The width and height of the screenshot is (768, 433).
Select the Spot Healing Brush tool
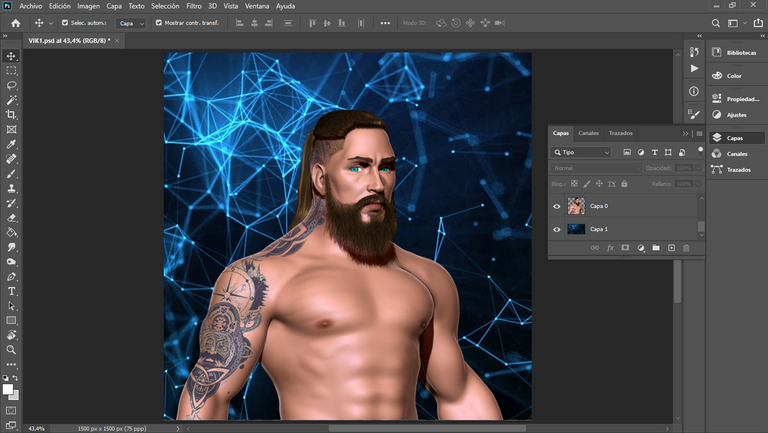pyautogui.click(x=11, y=159)
